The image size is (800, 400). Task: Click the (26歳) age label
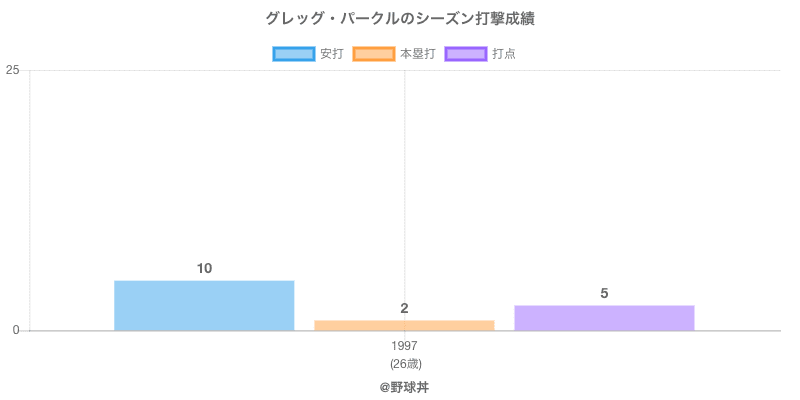(x=405, y=364)
